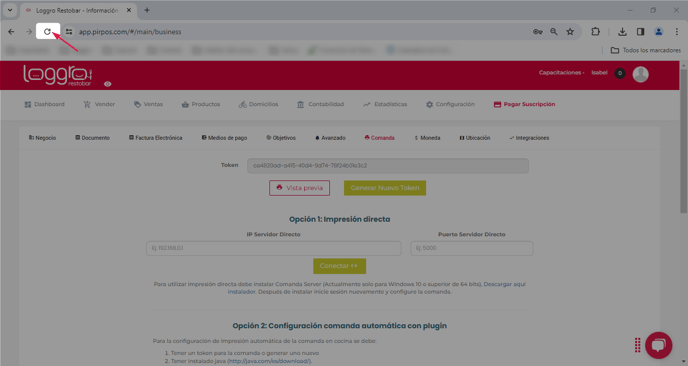Screen dimensions: 688x366
Task: Click the Vista previa button
Action: (299, 188)
